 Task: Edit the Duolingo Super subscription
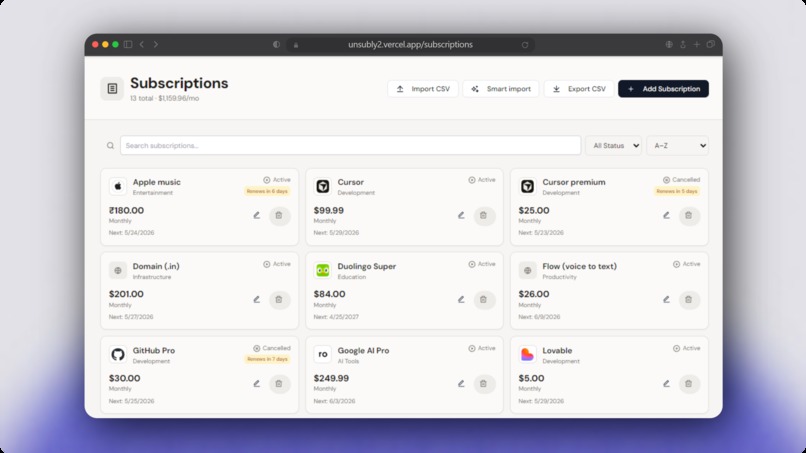[461, 299]
